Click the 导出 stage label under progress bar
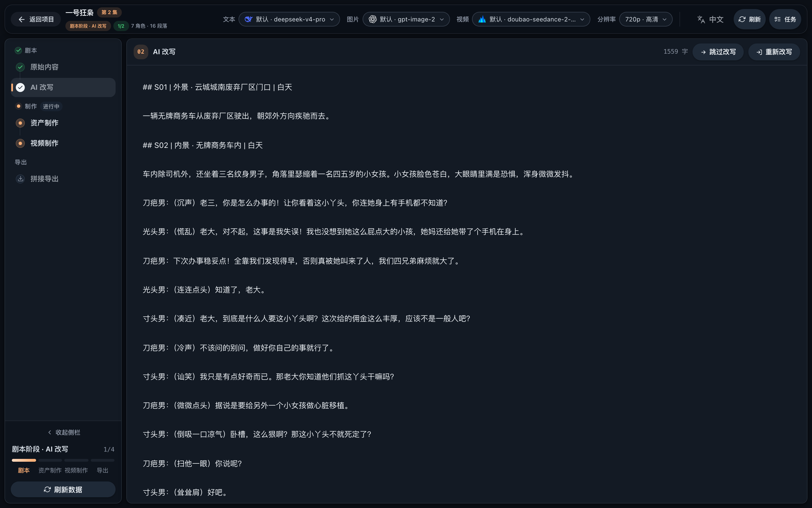 102,470
